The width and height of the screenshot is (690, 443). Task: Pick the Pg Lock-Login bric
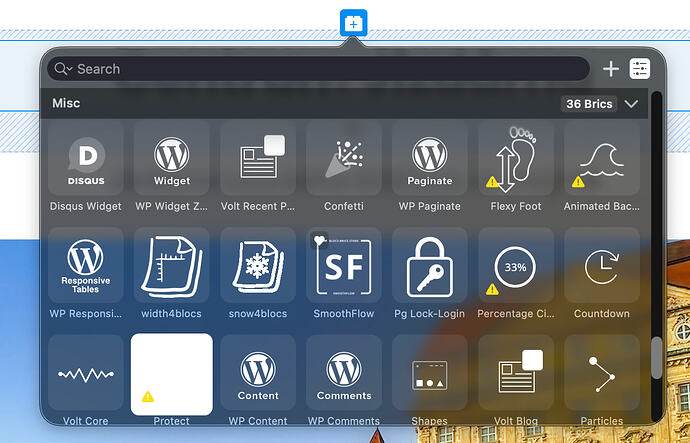(429, 265)
